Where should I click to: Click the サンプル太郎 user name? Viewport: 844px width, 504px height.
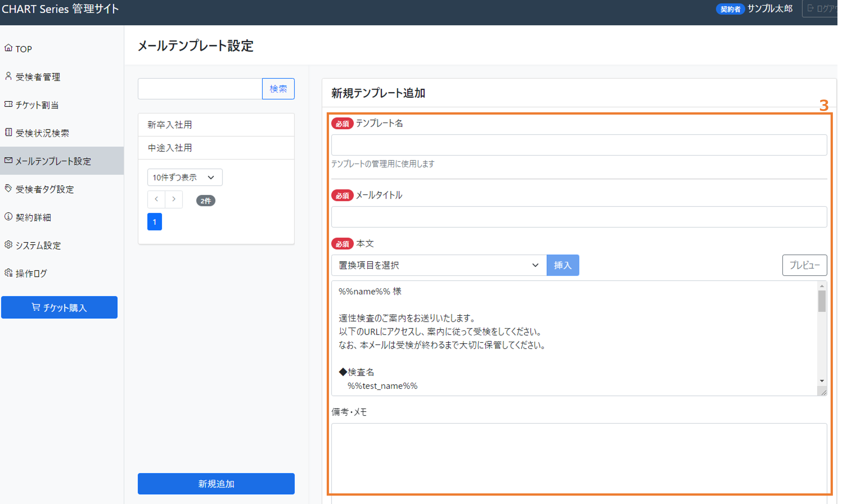click(770, 9)
